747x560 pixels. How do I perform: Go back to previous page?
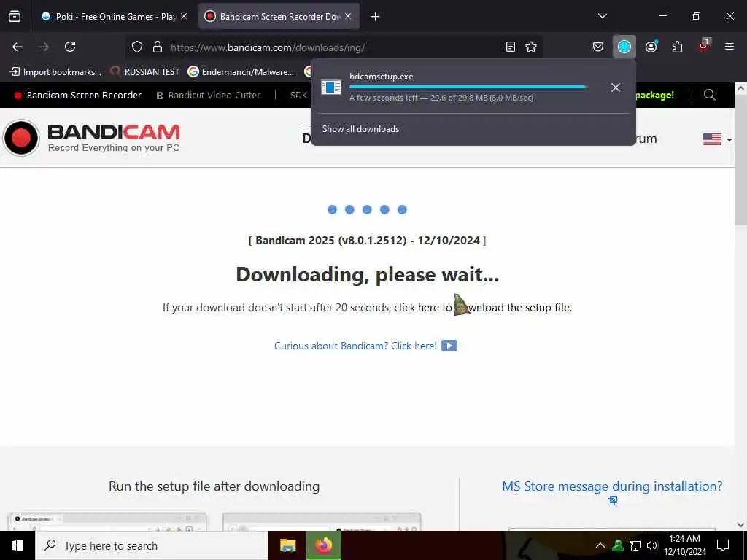[18, 47]
